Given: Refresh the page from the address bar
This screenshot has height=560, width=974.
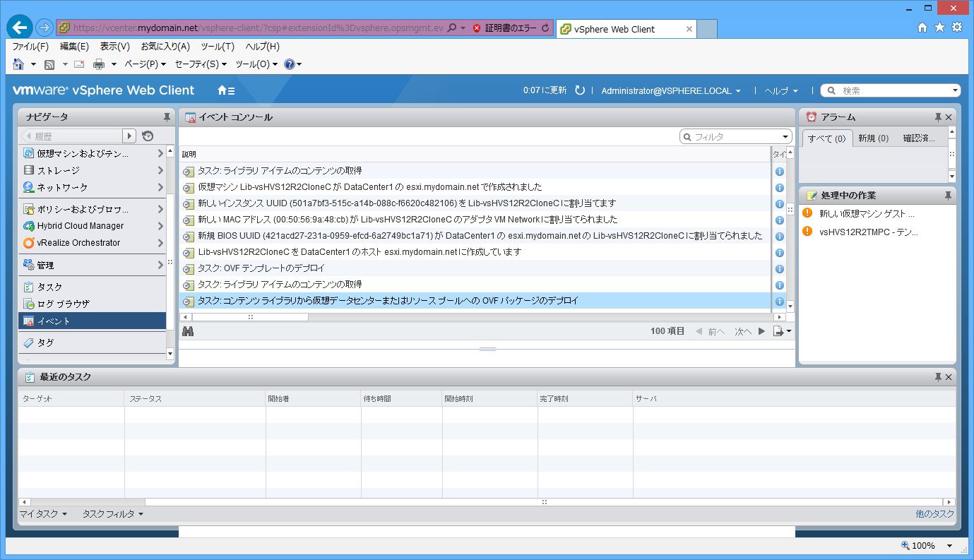Looking at the screenshot, I should [x=545, y=28].
